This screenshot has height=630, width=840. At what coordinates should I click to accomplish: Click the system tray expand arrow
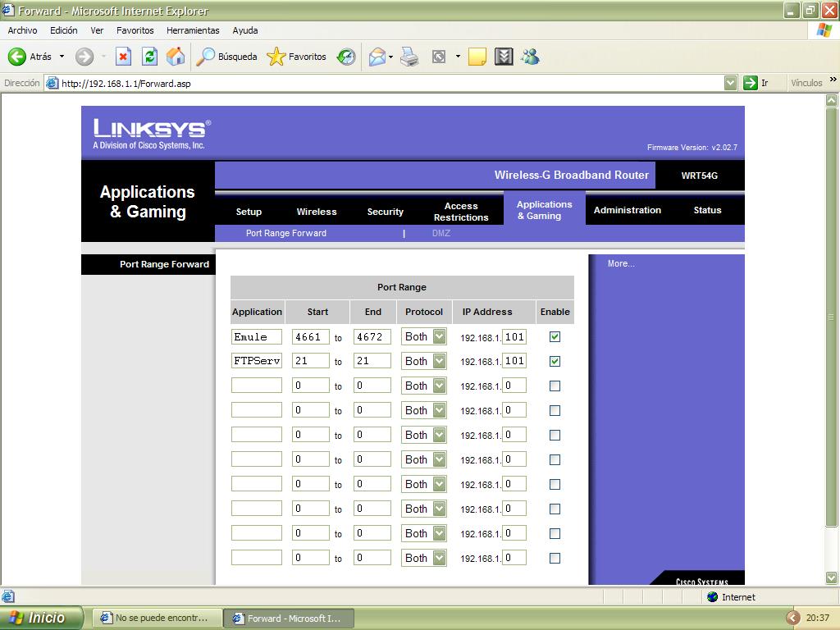pyautogui.click(x=792, y=618)
